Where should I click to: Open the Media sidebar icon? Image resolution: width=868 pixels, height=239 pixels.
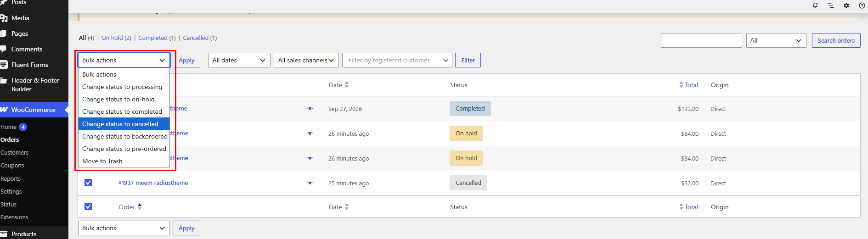tap(4, 18)
